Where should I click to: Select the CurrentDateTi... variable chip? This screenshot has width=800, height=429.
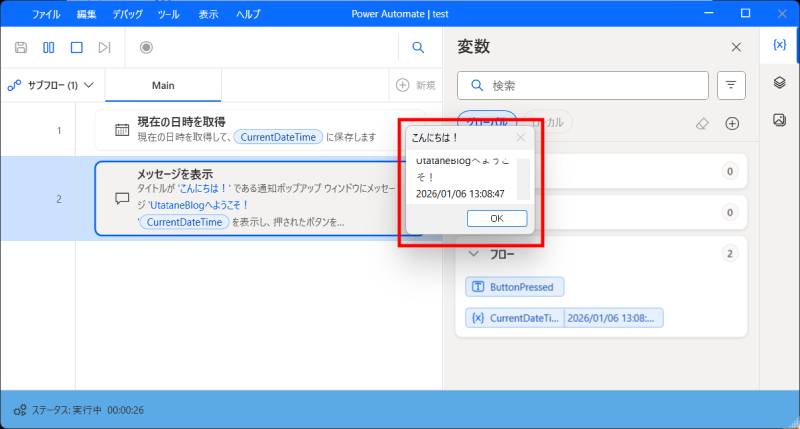515,318
